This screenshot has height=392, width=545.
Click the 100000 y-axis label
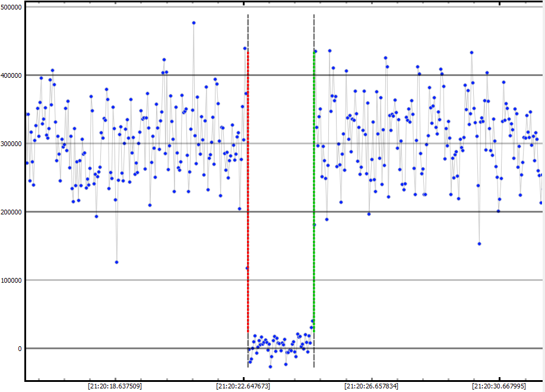(11, 280)
